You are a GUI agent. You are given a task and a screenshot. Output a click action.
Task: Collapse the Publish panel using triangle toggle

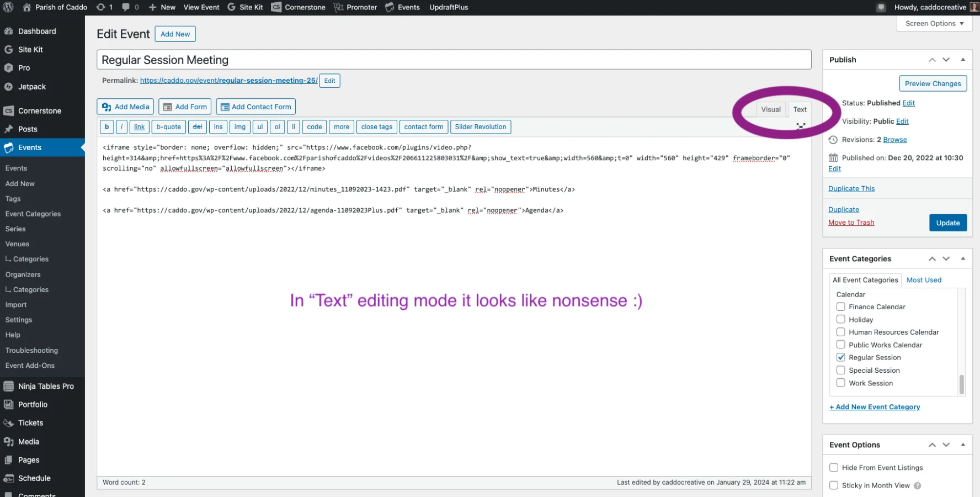[963, 60]
